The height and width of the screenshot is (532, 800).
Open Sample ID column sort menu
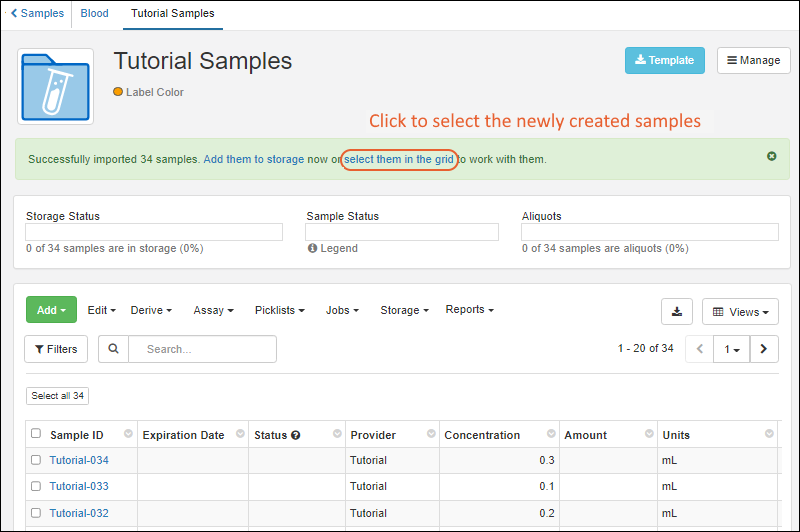(x=128, y=434)
